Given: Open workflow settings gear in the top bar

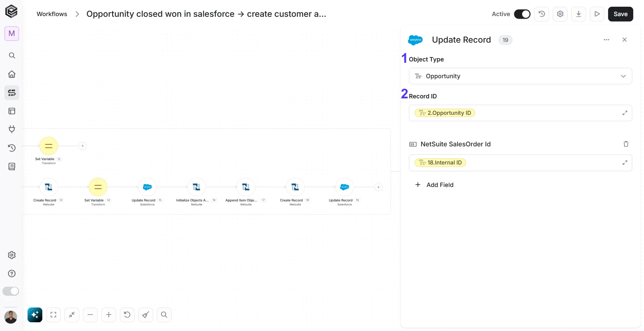Looking at the screenshot, I should point(560,14).
